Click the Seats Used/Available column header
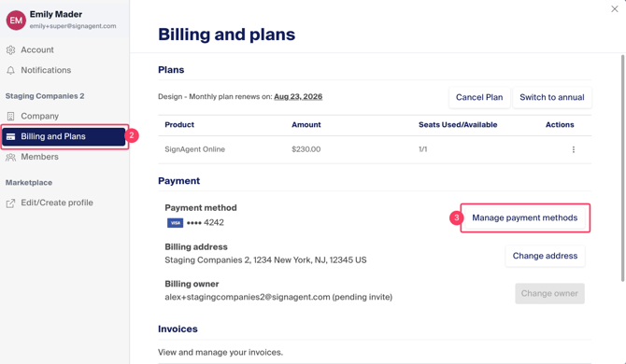 click(458, 125)
